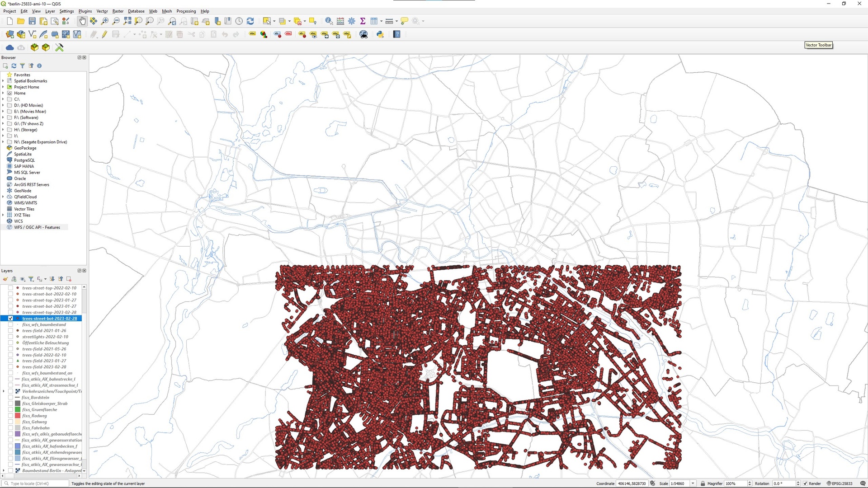868x488 pixels.
Task: Expand the XYZ Tiles browser item
Action: point(3,215)
